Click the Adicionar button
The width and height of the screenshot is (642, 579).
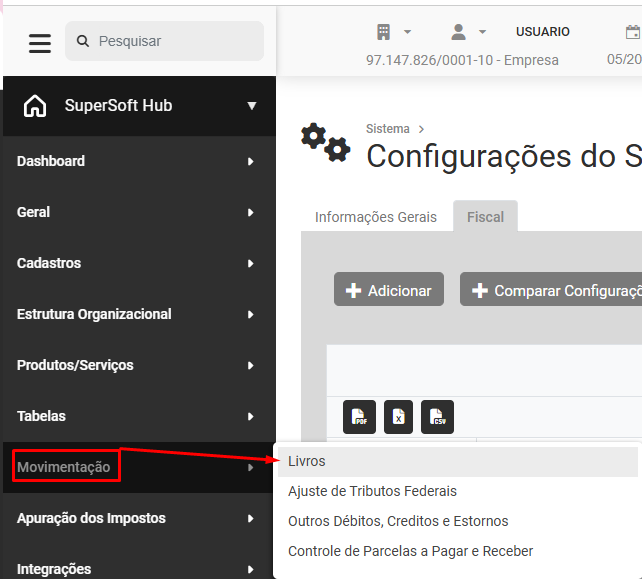click(389, 289)
